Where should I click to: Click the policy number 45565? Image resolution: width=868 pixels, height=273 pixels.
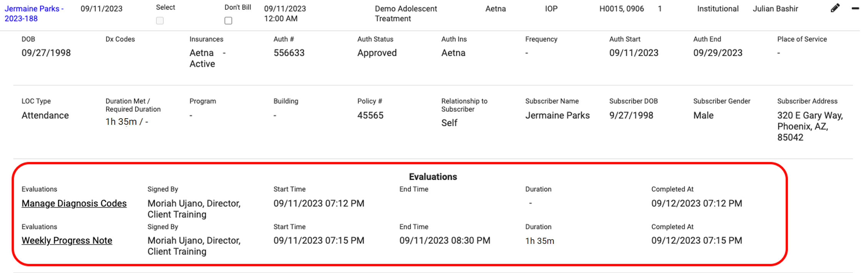pyautogui.click(x=370, y=115)
